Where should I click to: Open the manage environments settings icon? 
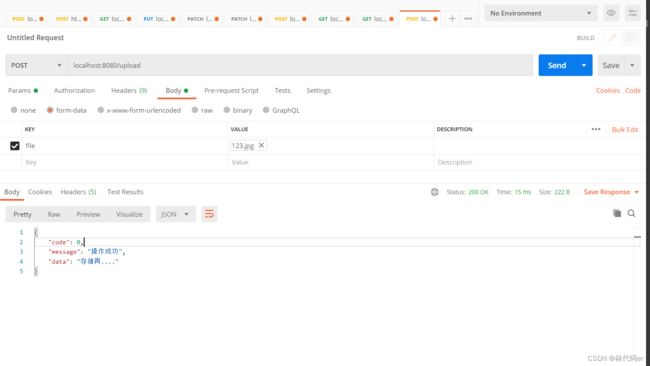(x=633, y=13)
